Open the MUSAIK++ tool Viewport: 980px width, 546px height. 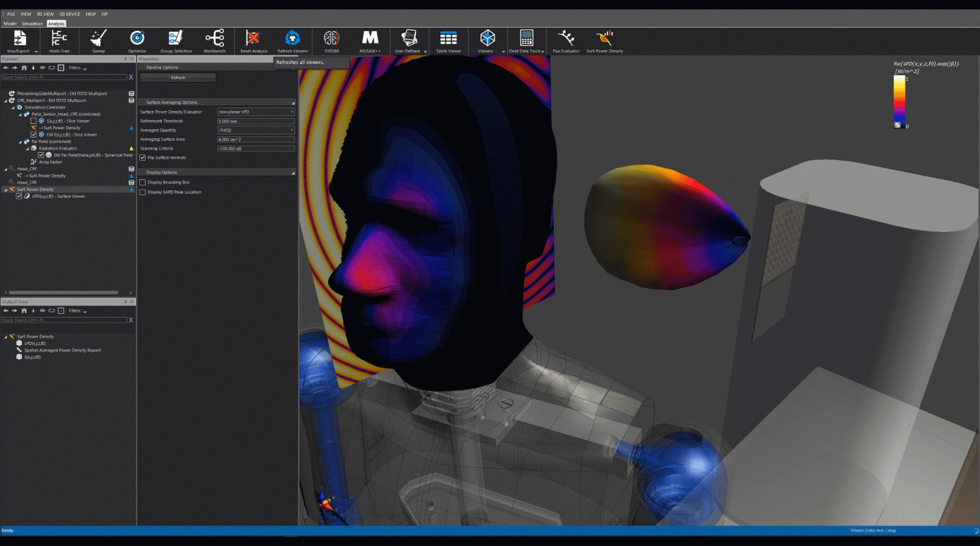(369, 41)
